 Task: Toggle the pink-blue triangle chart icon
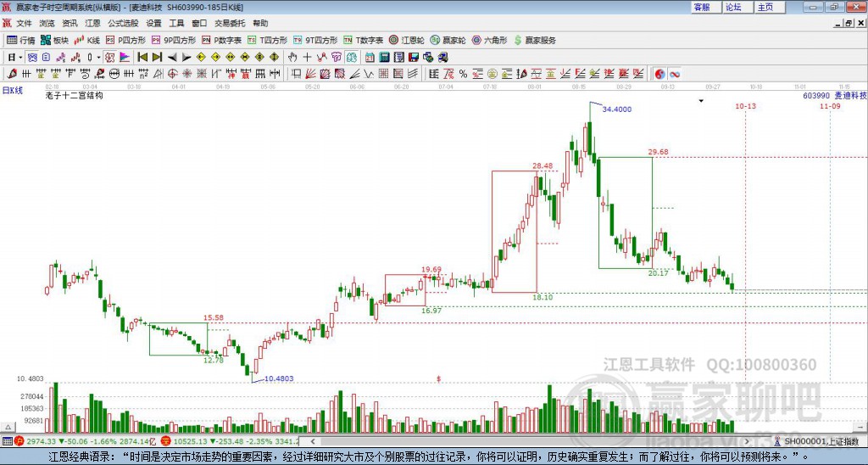[x=125, y=57]
